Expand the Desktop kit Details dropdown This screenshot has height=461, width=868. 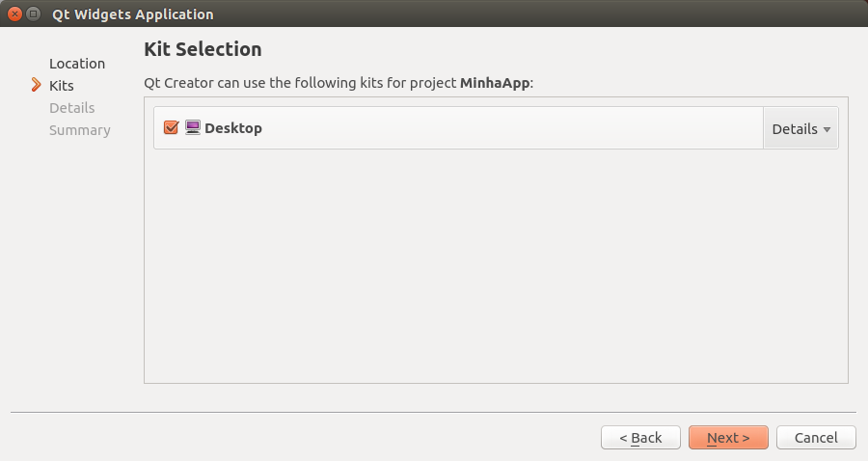click(800, 128)
